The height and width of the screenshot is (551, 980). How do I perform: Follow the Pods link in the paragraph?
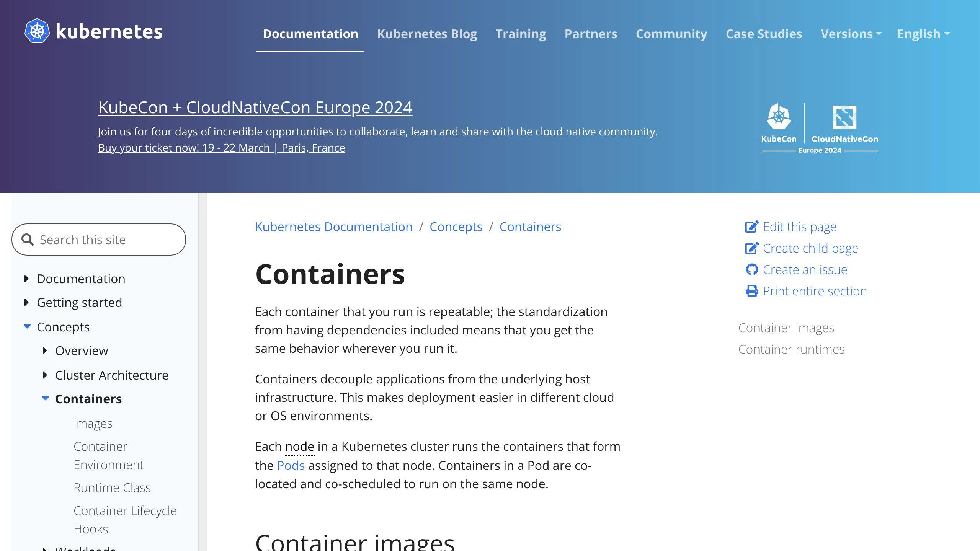point(291,465)
